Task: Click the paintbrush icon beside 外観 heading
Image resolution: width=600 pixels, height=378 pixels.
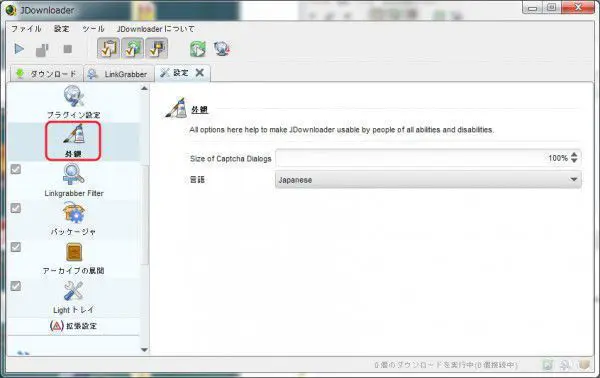Action: [x=176, y=108]
